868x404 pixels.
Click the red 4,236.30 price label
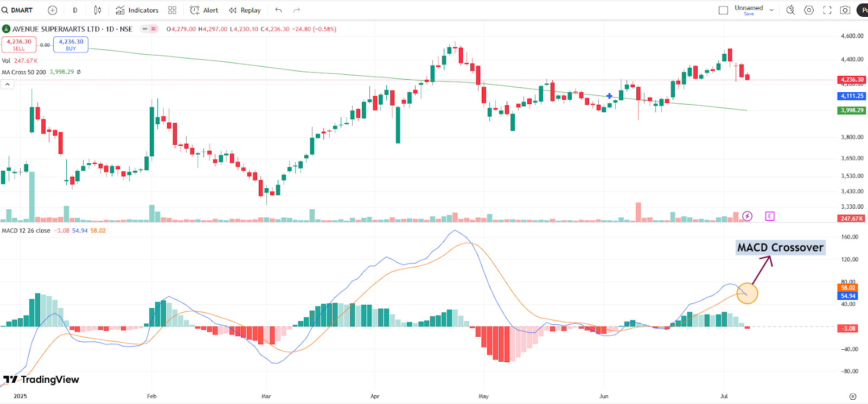(852, 80)
